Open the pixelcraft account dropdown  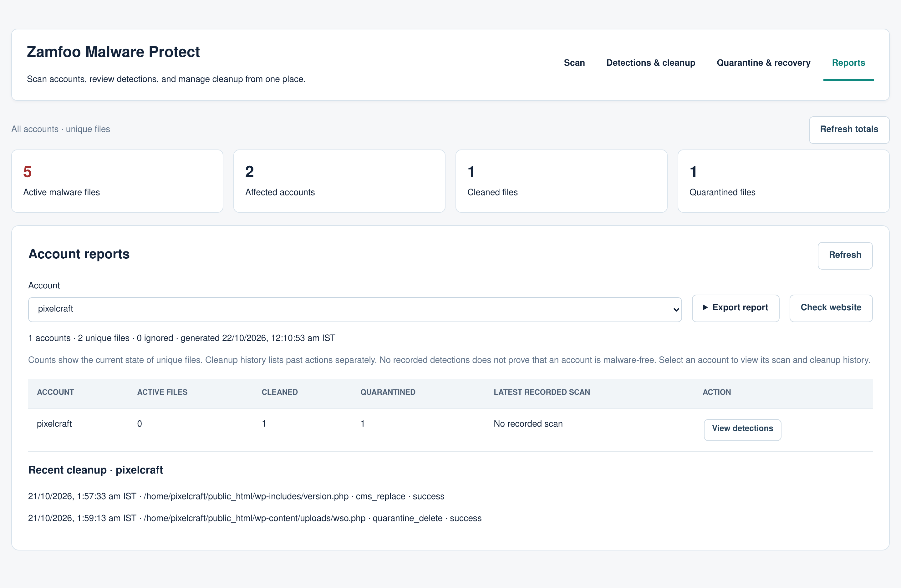pos(355,309)
